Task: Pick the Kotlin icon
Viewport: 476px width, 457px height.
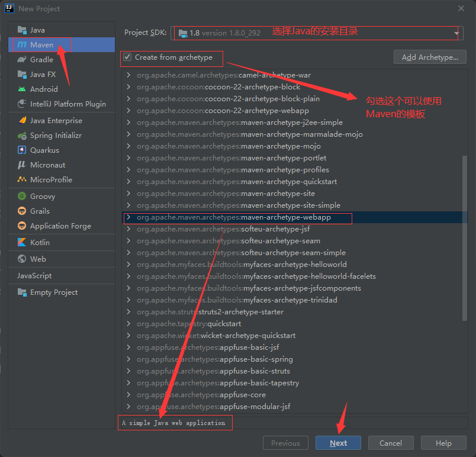Action: [22, 242]
